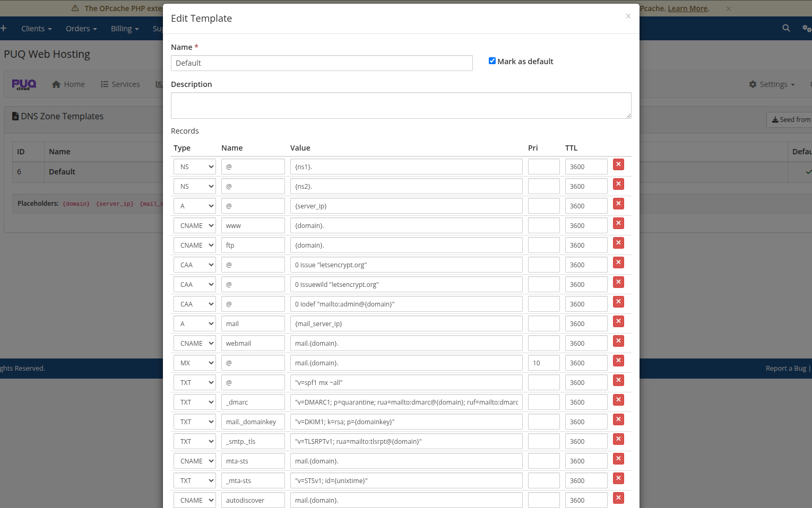812x508 pixels.
Task: Change type of _dmarc record
Action: [195, 402]
